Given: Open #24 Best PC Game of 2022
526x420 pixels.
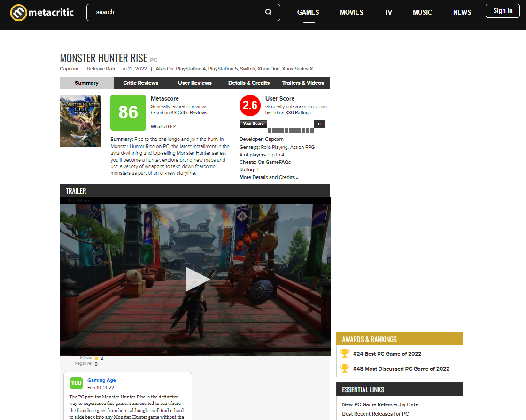Looking at the screenshot, I should (x=387, y=354).
